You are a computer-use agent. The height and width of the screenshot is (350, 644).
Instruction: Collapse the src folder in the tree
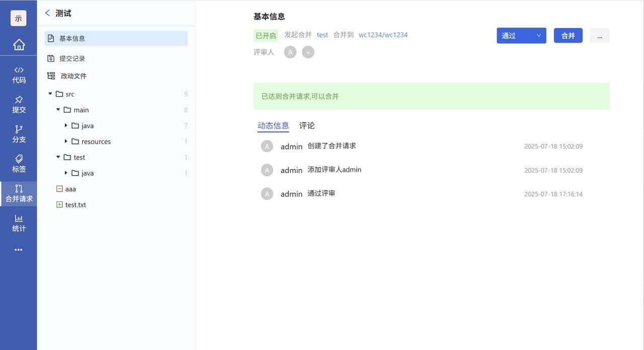point(50,94)
